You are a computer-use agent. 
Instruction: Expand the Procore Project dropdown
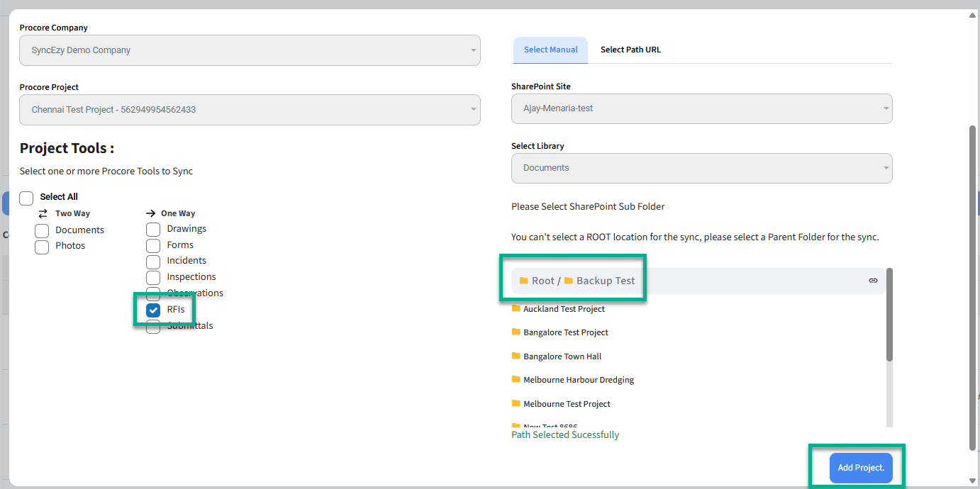pos(250,110)
